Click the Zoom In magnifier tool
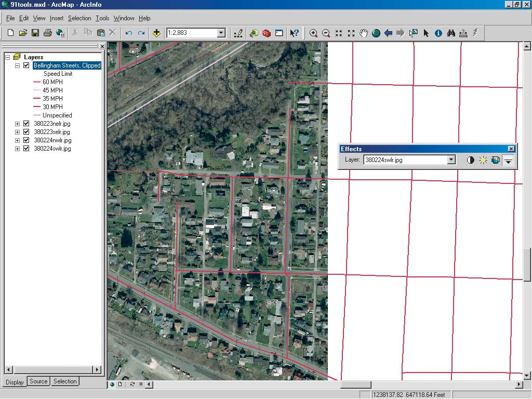 point(313,33)
